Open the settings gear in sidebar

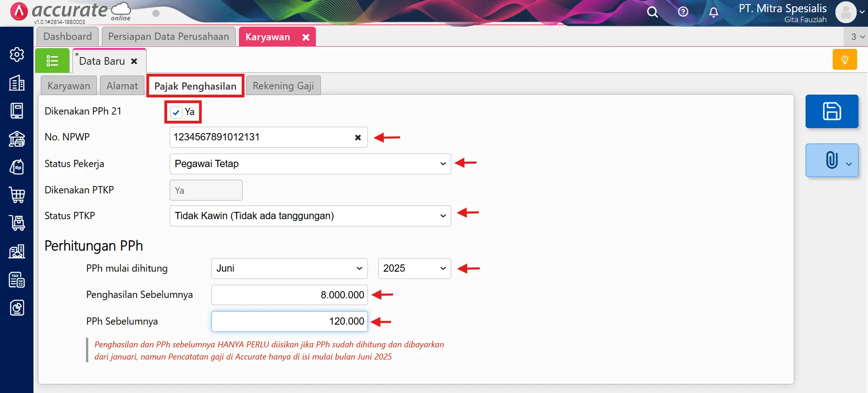(17, 54)
